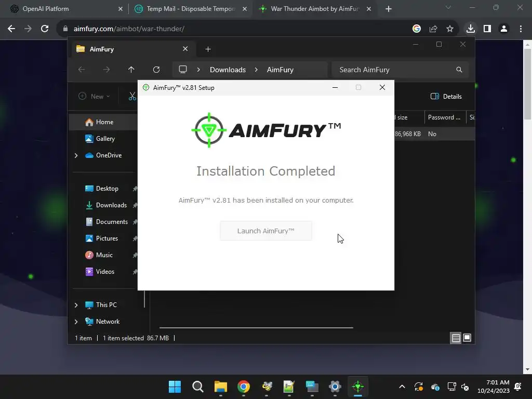Share this page via the share icon
Viewport: 532px width, 399px height.
tap(433, 29)
